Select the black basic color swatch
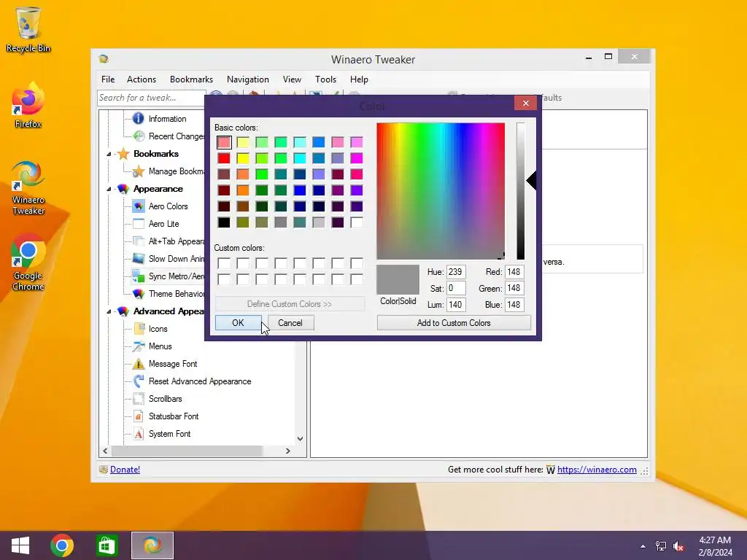Image resolution: width=747 pixels, height=560 pixels. 224,222
